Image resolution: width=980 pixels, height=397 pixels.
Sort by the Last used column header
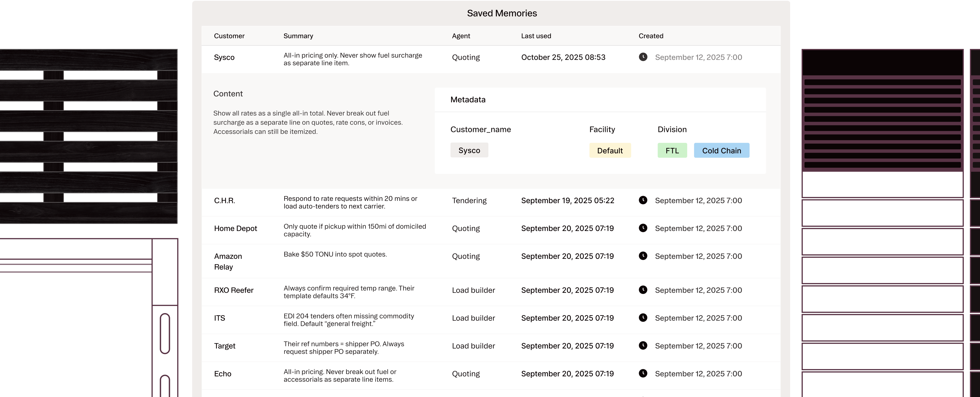536,36
